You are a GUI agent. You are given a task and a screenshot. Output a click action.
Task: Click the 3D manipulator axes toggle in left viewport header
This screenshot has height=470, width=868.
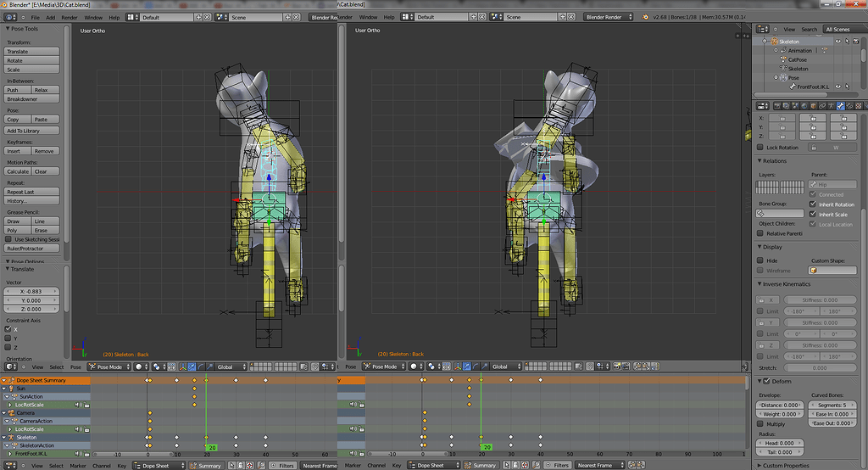click(183, 366)
